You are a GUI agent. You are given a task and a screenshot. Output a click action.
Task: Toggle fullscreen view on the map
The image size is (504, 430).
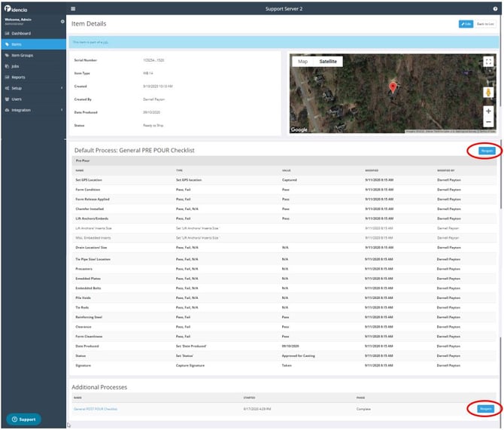click(x=488, y=62)
